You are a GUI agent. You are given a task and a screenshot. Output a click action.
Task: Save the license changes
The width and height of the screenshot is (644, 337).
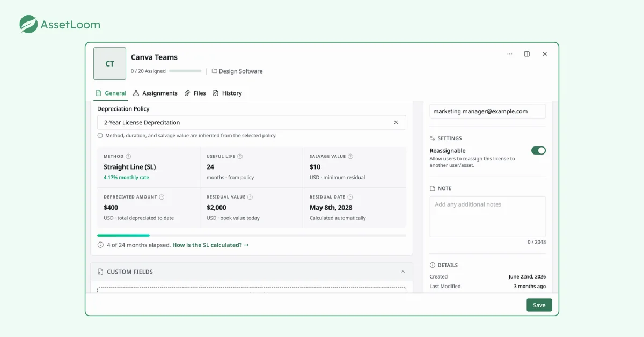[539, 305]
